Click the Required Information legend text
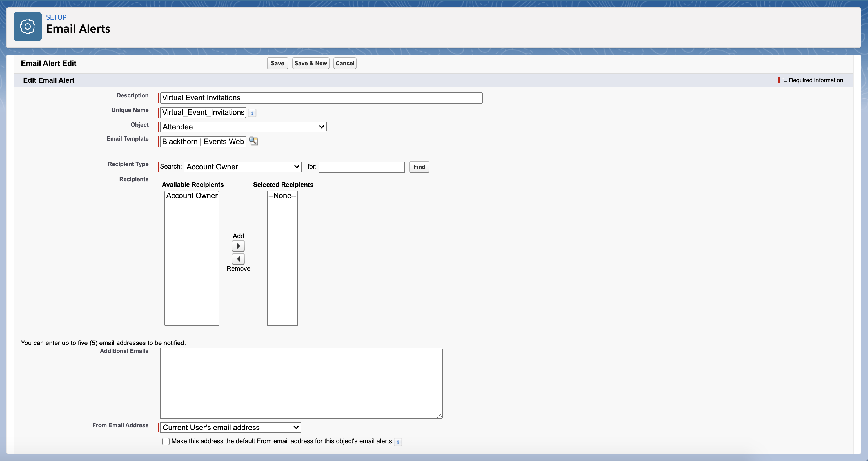The width and height of the screenshot is (868, 461). [x=813, y=80]
